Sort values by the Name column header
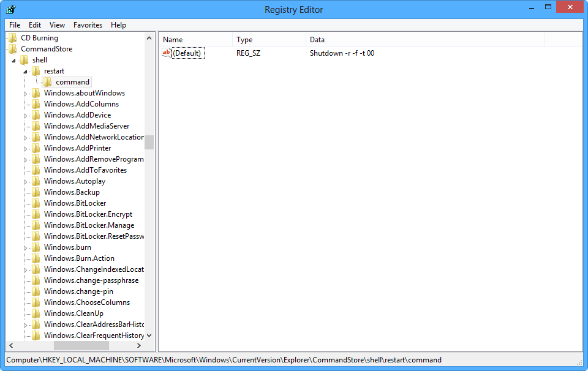588x371 pixels. click(196, 40)
